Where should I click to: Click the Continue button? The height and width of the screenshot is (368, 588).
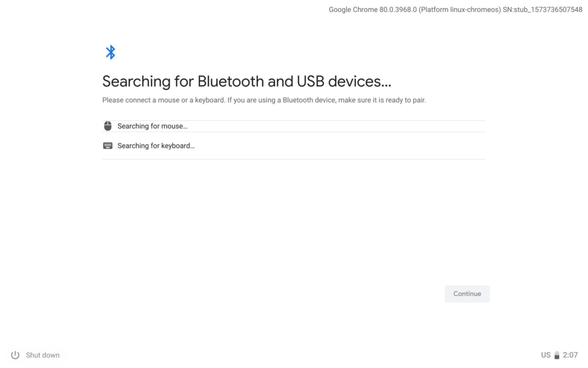[x=467, y=294]
